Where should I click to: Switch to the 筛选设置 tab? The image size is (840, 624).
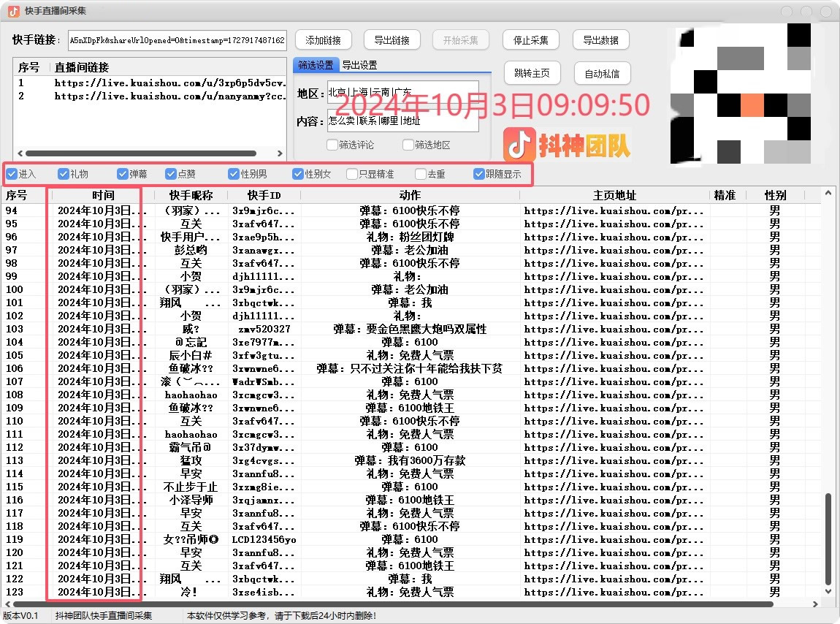(316, 65)
